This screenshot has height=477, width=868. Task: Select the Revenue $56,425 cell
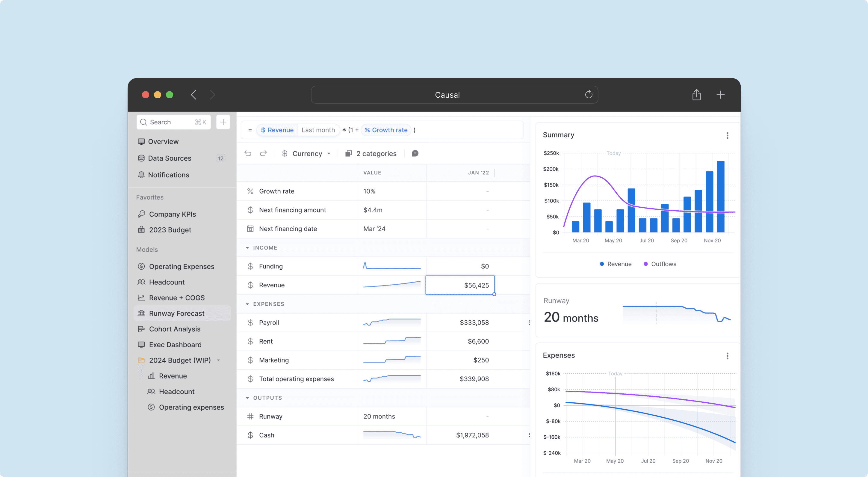pyautogui.click(x=460, y=285)
